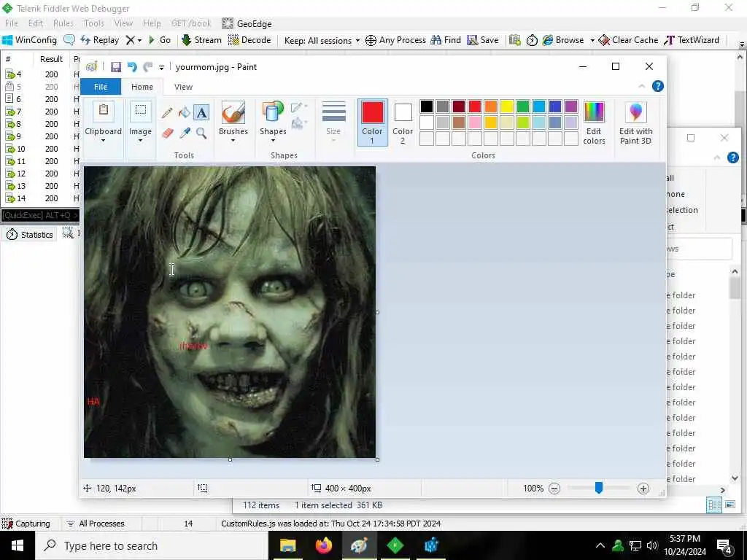The image size is (747, 560).
Task: Switch to Paint Home tab
Action: pos(142,87)
